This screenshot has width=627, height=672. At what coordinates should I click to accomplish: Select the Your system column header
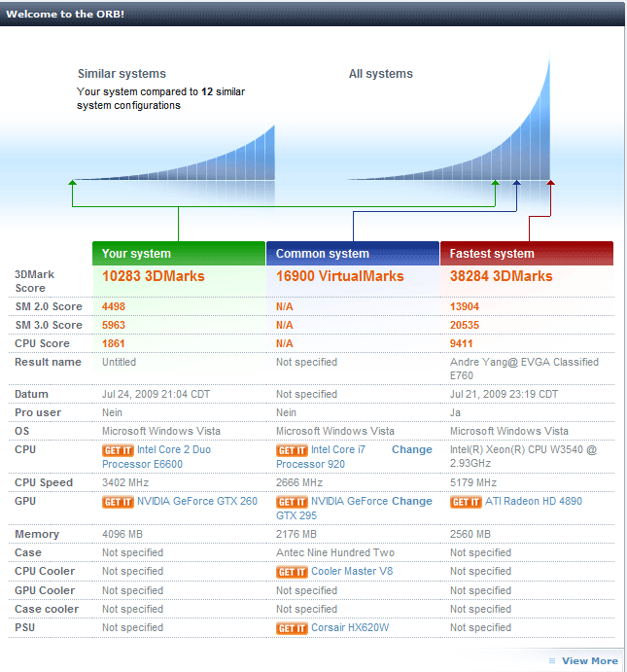pos(179,253)
